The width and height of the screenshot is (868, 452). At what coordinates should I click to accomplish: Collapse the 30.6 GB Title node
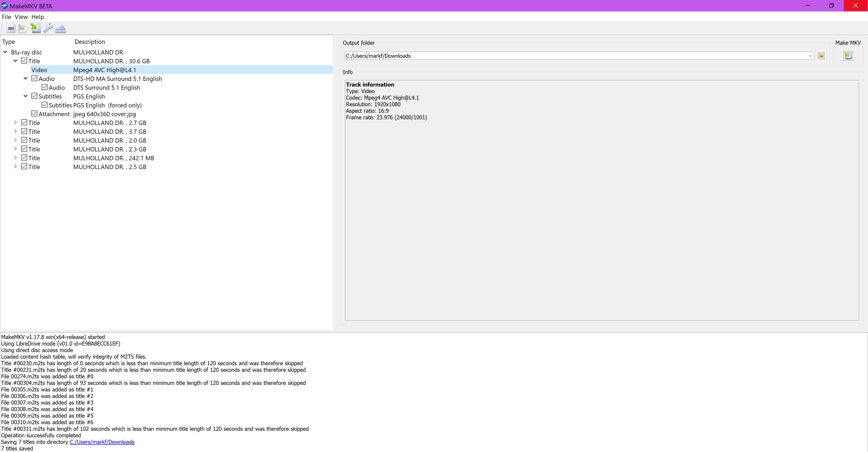16,61
